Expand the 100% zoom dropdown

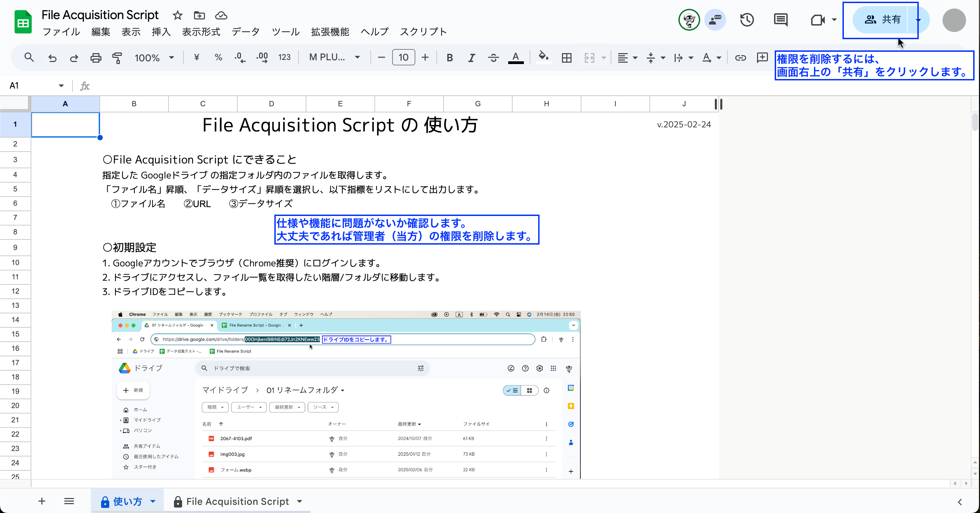(154, 58)
